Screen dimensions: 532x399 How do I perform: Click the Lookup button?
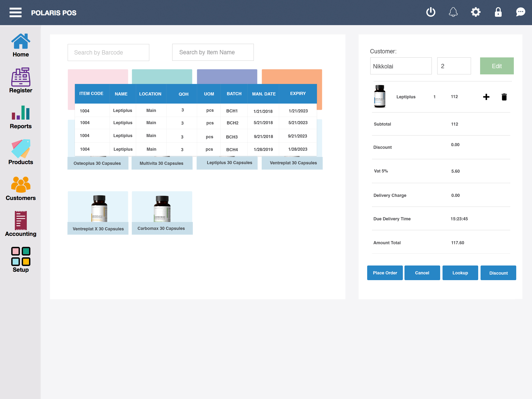point(460,272)
